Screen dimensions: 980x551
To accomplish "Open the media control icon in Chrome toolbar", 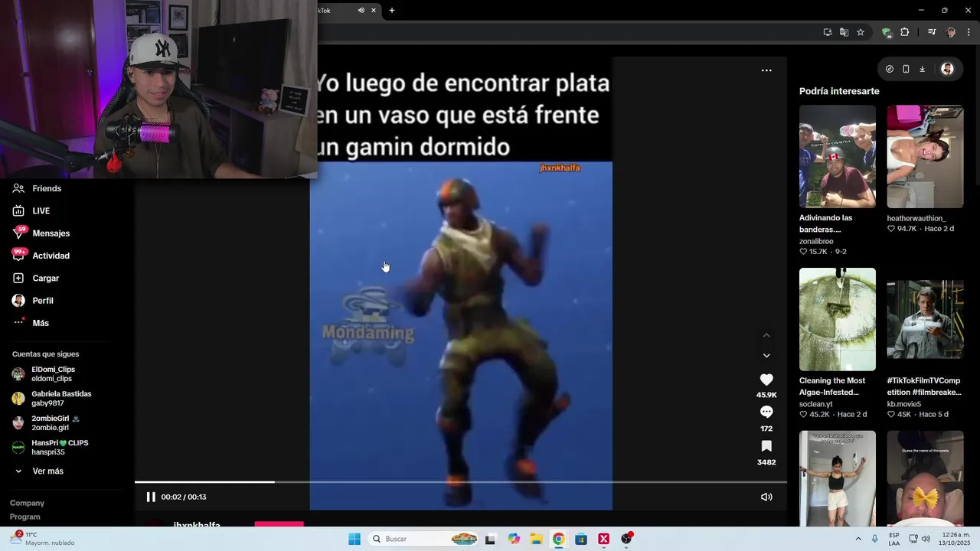I will coord(932,32).
